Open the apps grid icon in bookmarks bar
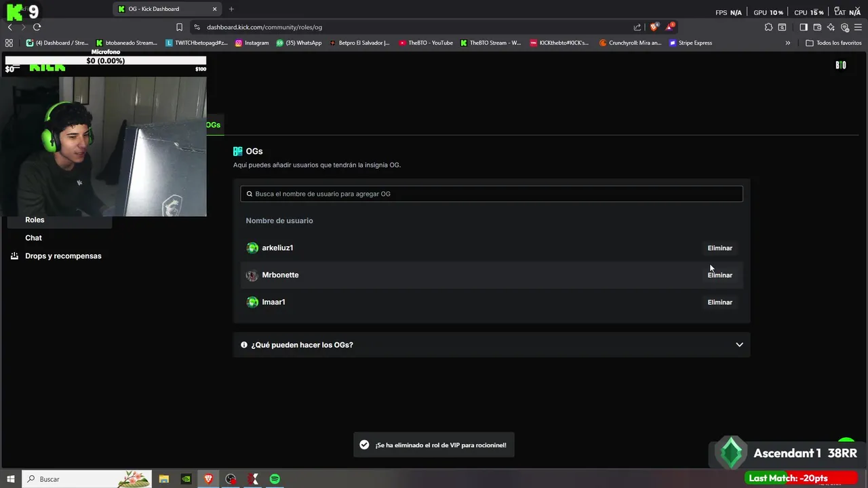Viewport: 868px width, 488px height. 9,43
